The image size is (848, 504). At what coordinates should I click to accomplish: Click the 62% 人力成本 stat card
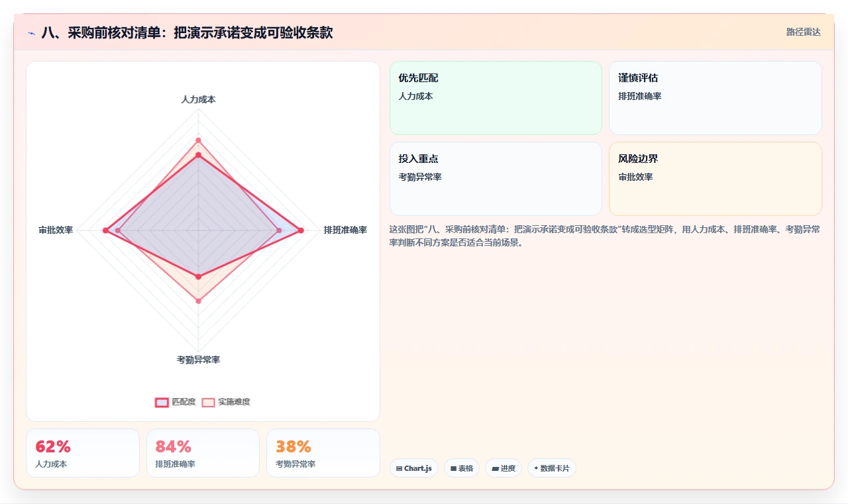[x=83, y=453]
